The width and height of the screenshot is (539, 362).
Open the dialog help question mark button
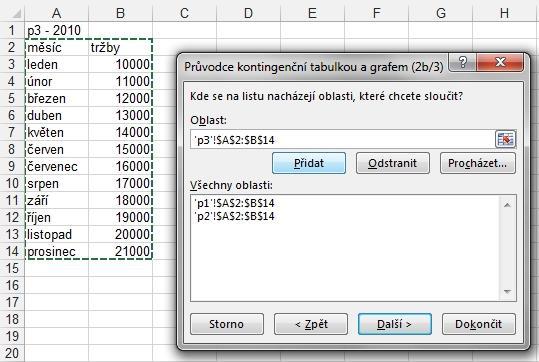pos(463,63)
